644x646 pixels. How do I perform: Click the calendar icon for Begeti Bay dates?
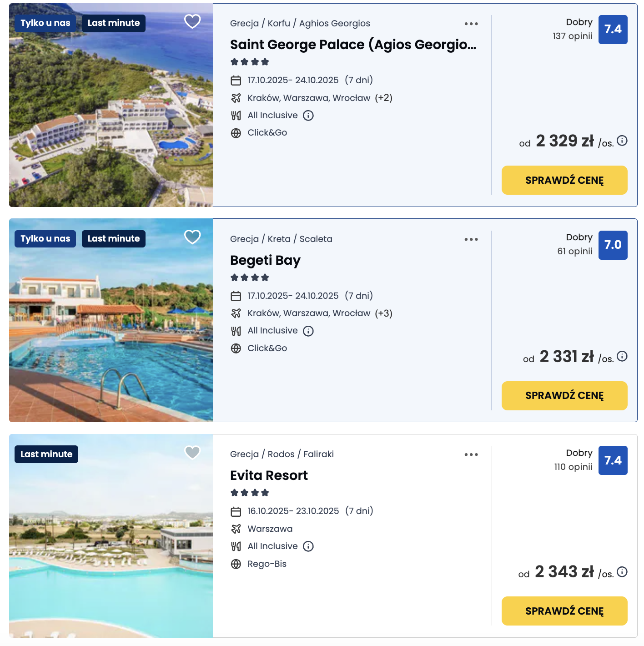(236, 295)
